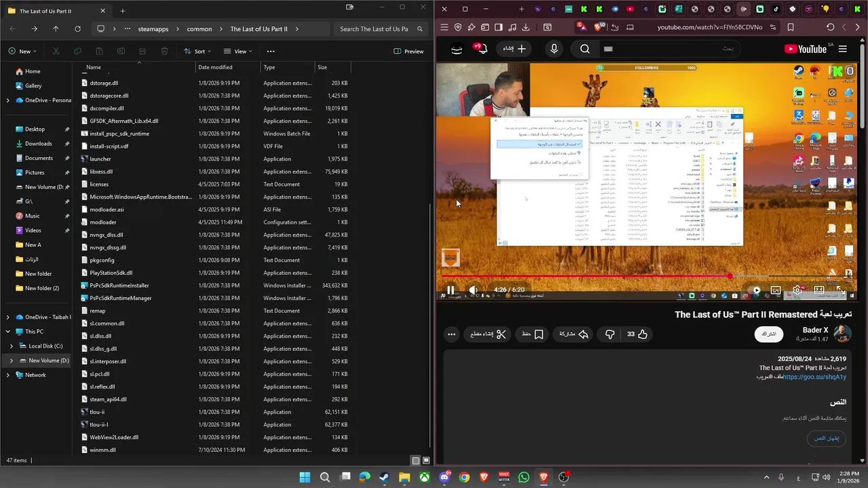Click 'steamapps' breadcrumb in address bar
Screen dimensions: 868x488
point(153,29)
